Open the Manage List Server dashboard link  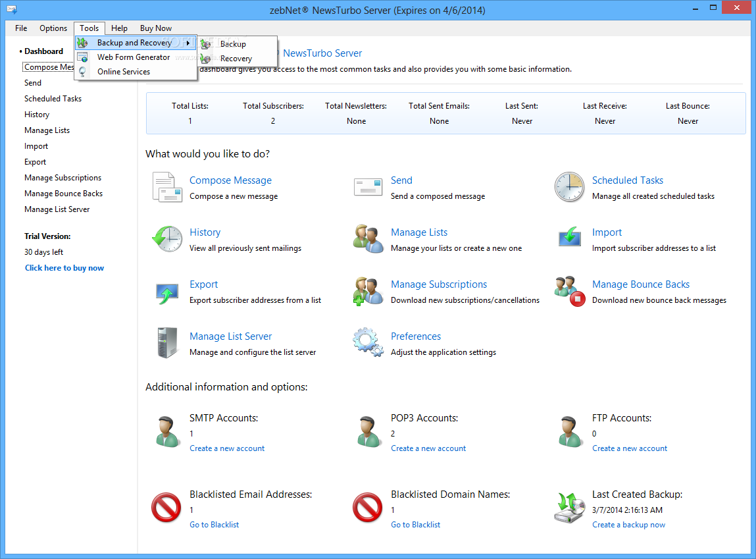pyautogui.click(x=230, y=336)
